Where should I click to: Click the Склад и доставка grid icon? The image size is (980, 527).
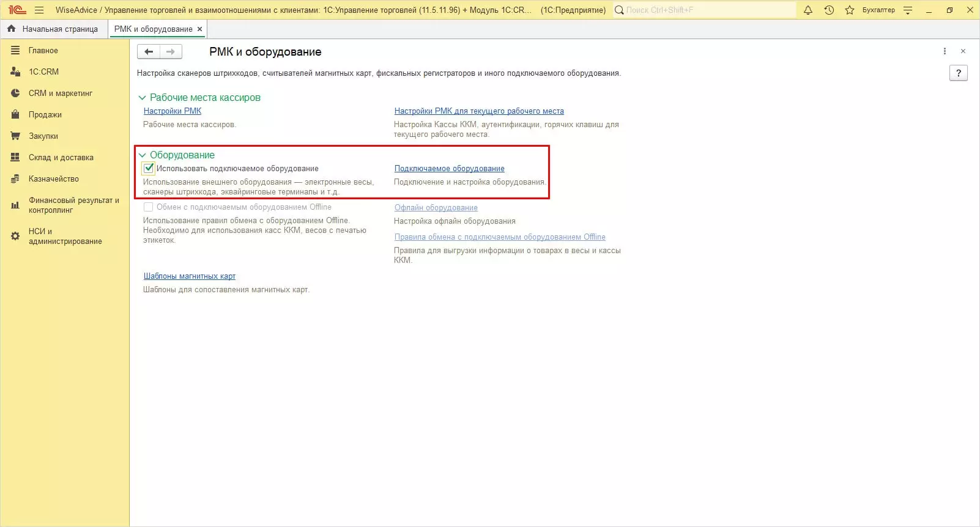(x=15, y=157)
